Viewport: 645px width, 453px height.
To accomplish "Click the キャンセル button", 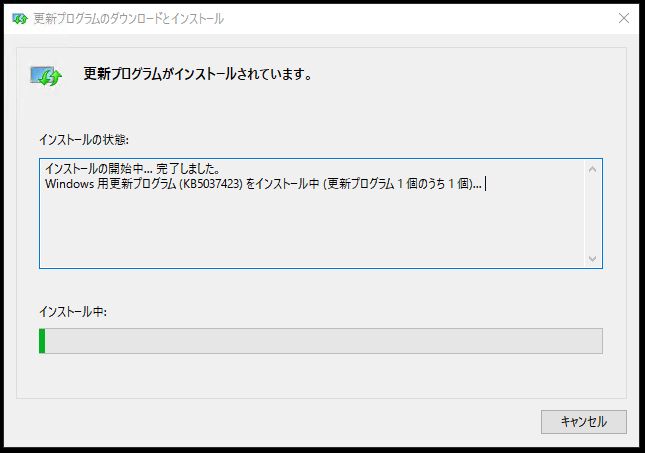I will [584, 422].
